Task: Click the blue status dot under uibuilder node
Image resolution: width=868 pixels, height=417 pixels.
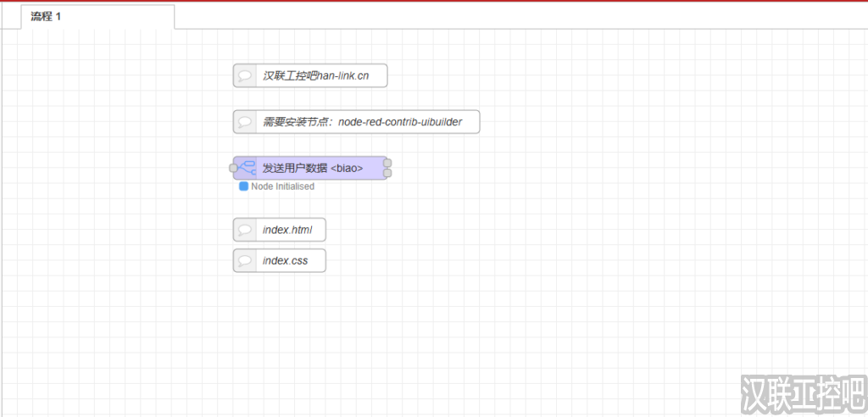Action: [x=243, y=186]
